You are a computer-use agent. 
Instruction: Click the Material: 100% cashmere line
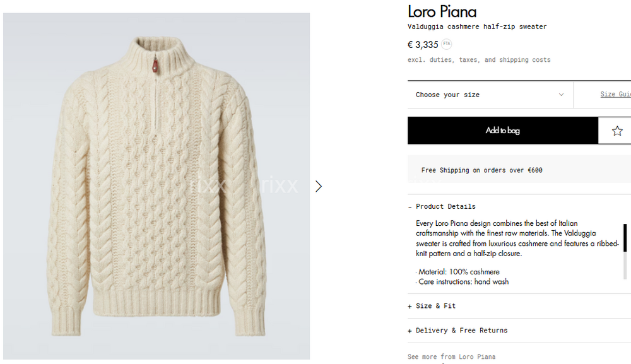click(459, 272)
